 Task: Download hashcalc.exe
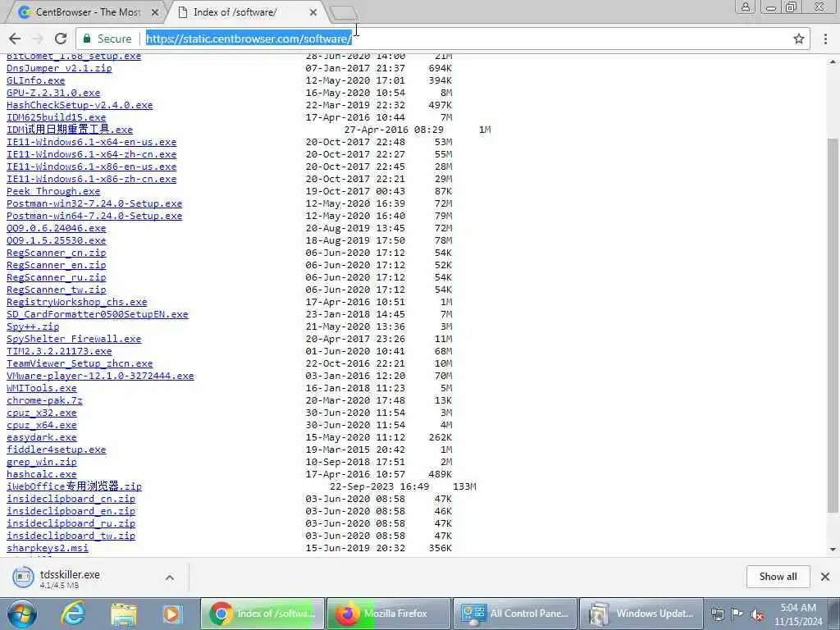[x=41, y=475]
